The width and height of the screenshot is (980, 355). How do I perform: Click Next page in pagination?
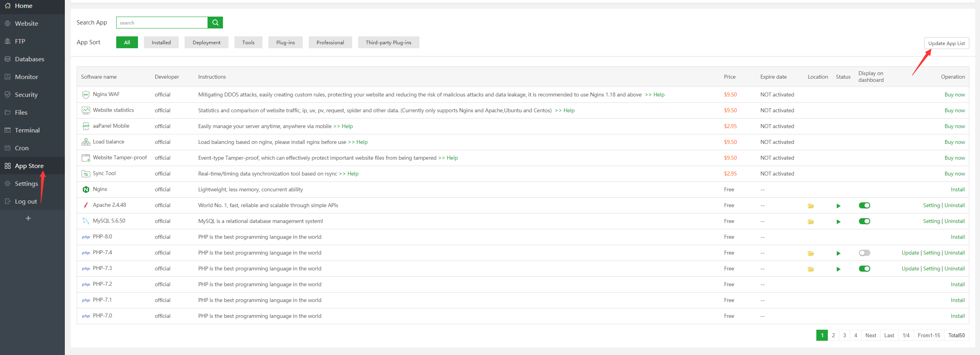pyautogui.click(x=870, y=335)
